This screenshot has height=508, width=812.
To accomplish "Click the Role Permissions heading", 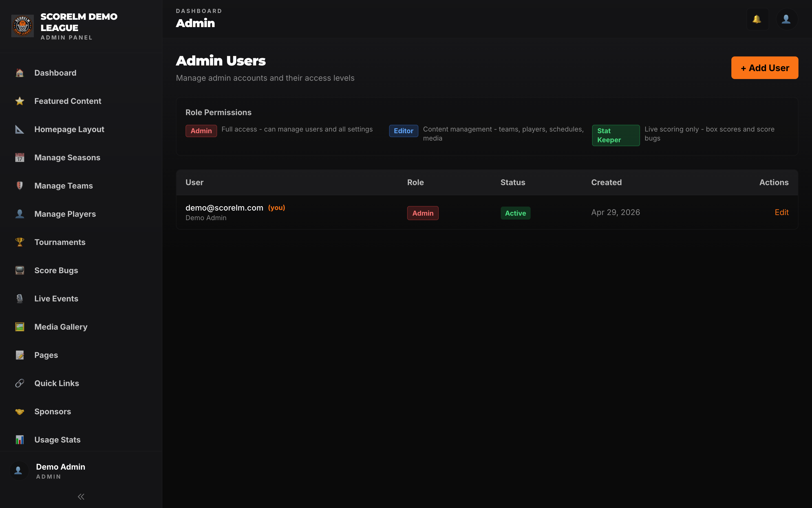I will [x=219, y=113].
